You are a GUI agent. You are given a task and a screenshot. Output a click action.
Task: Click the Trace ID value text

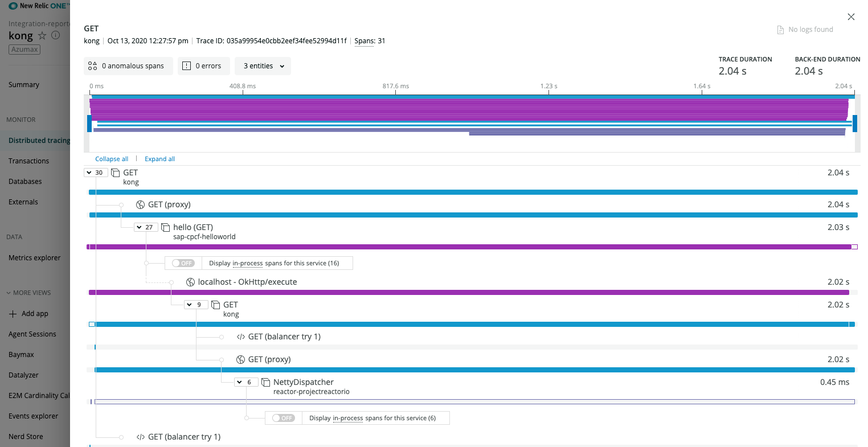click(x=286, y=41)
